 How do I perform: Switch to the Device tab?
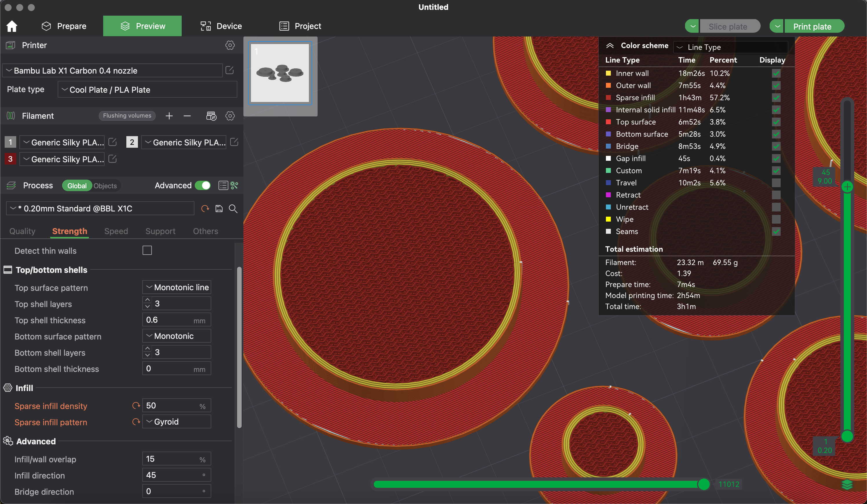click(x=221, y=26)
